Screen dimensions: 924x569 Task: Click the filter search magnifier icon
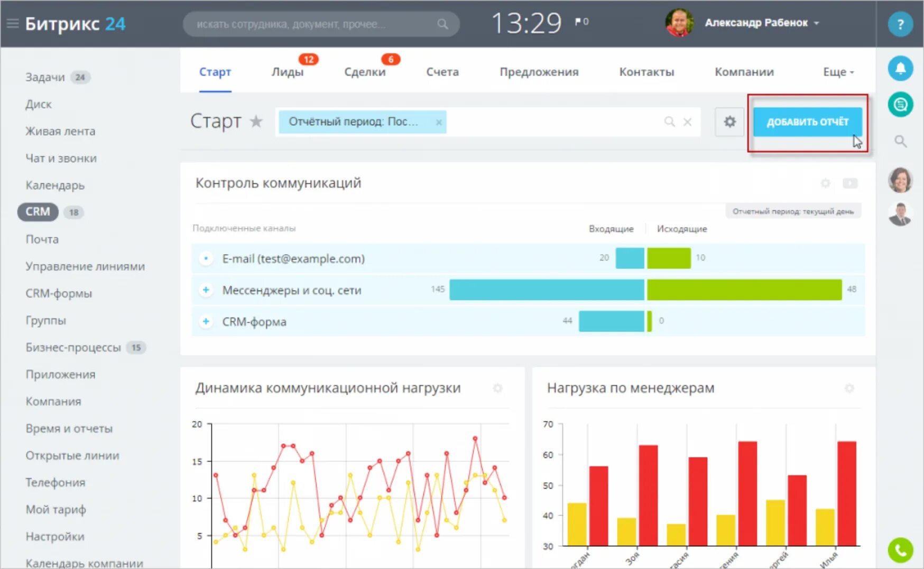[669, 122]
